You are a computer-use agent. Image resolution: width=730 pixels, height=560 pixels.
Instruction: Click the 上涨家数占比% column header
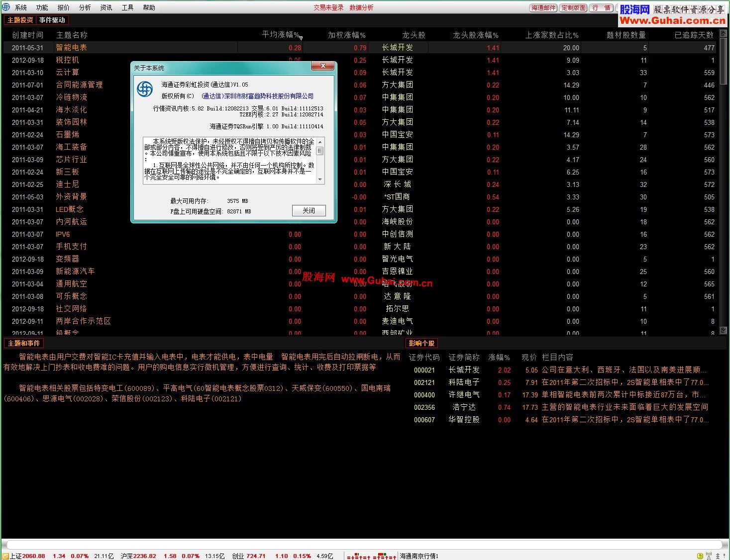pos(552,35)
